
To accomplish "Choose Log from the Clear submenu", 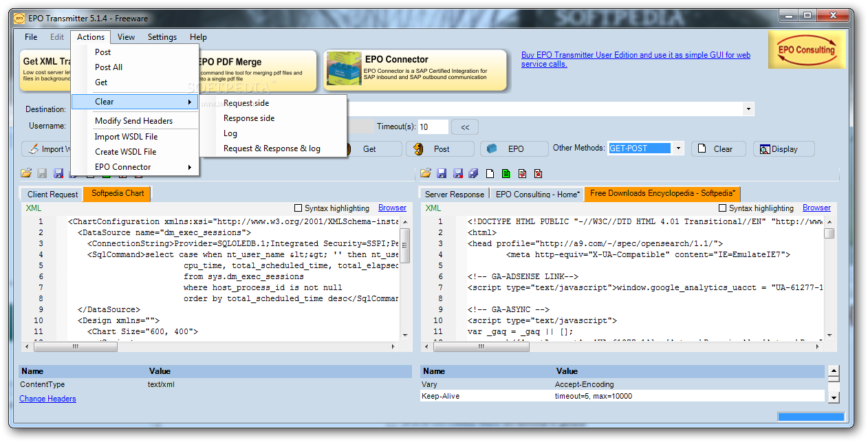I will (x=273, y=133).
